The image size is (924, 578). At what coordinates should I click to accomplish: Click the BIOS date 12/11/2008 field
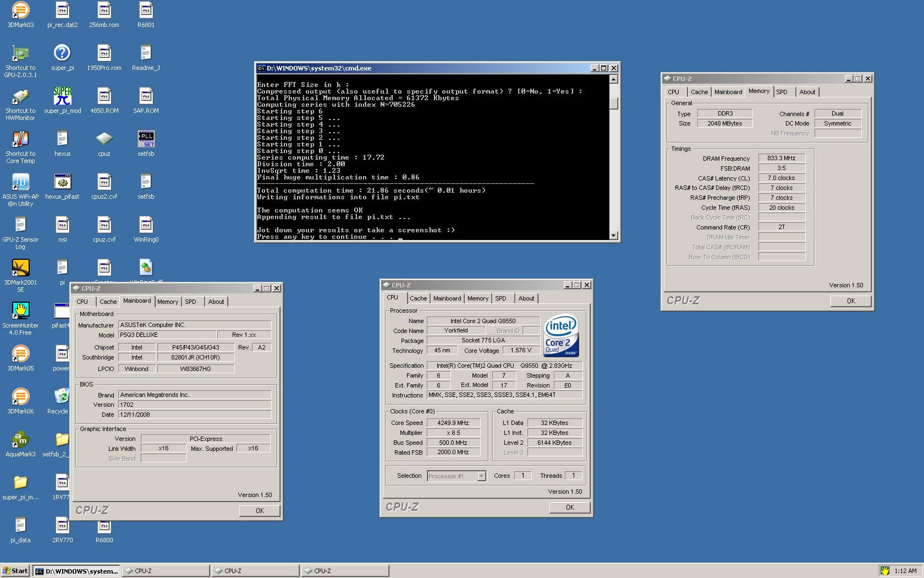[x=195, y=415]
